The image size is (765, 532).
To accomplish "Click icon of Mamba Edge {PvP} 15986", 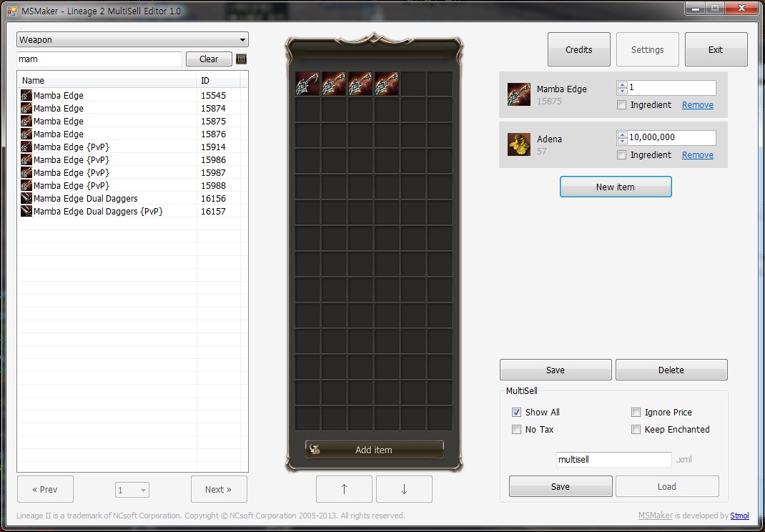I will [x=26, y=159].
